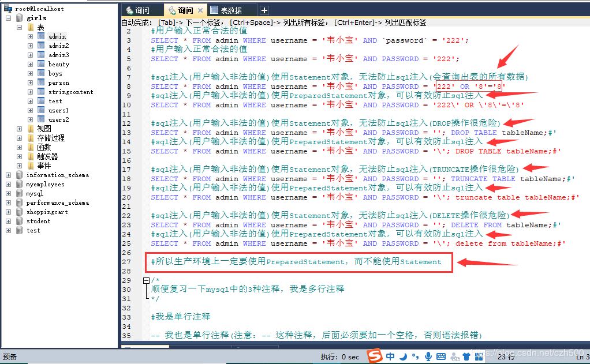Click the 存储过程 folder icon
590x364 pixels.
[31, 138]
